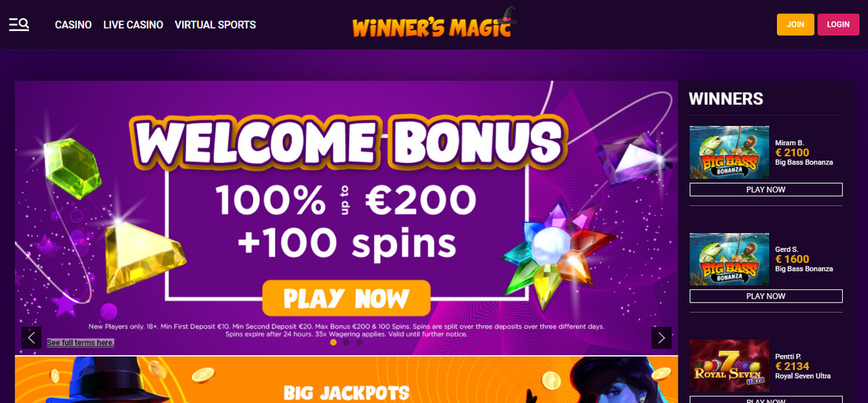Advance to next banner slide arrow

click(x=661, y=338)
